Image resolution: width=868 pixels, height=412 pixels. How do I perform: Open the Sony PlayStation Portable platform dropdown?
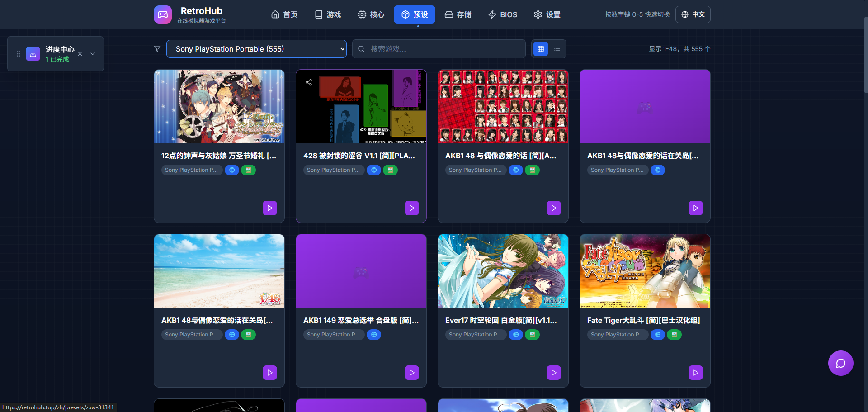tap(256, 49)
